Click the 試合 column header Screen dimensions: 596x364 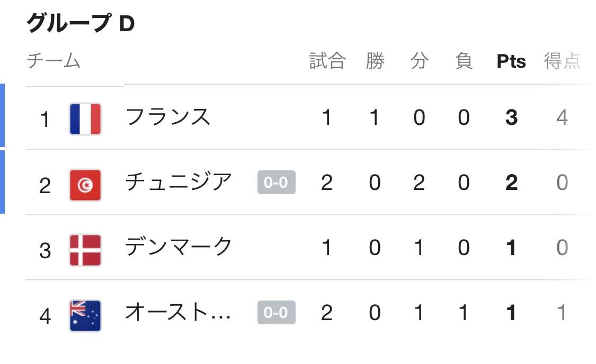pos(327,61)
